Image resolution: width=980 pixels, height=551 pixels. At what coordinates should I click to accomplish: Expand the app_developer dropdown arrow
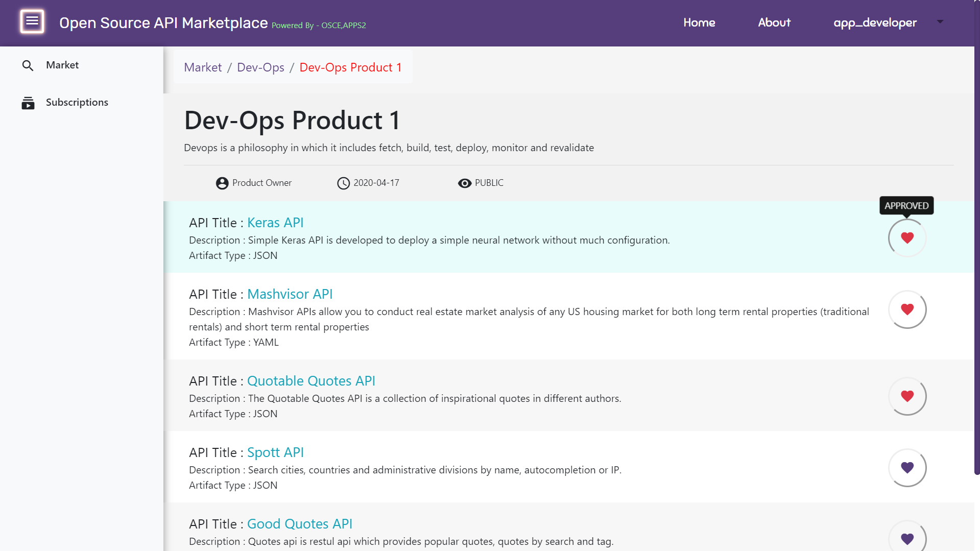pyautogui.click(x=940, y=22)
